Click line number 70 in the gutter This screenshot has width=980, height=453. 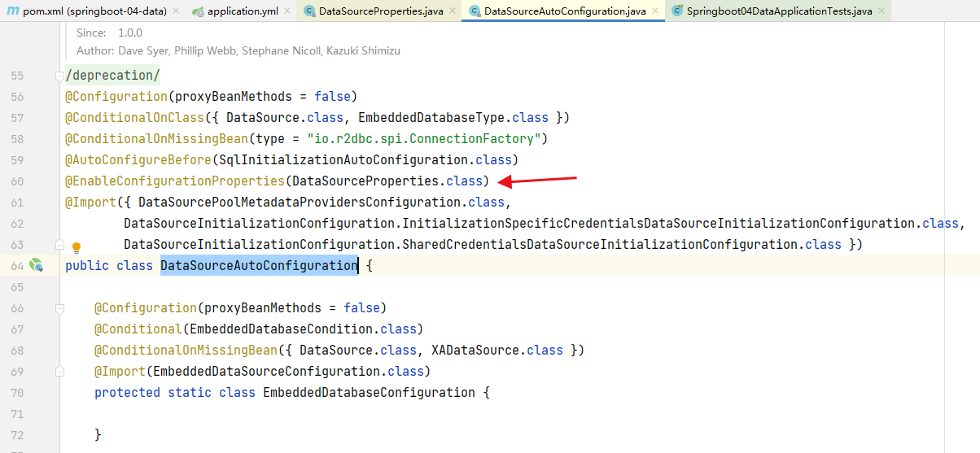(x=17, y=393)
